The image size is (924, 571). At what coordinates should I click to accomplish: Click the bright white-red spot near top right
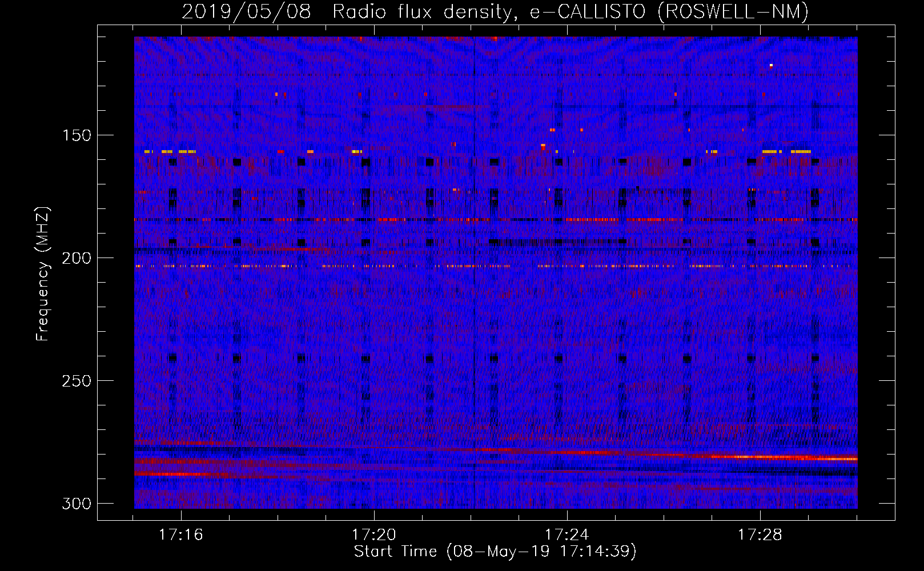coord(771,66)
